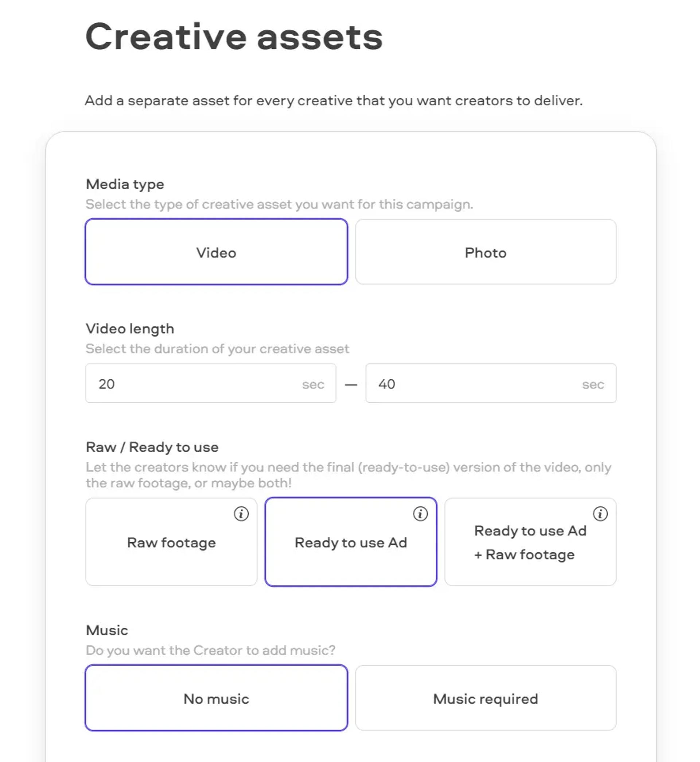Click the sec suffix in minimum length field
The width and height of the screenshot is (700, 762).
pyautogui.click(x=313, y=384)
